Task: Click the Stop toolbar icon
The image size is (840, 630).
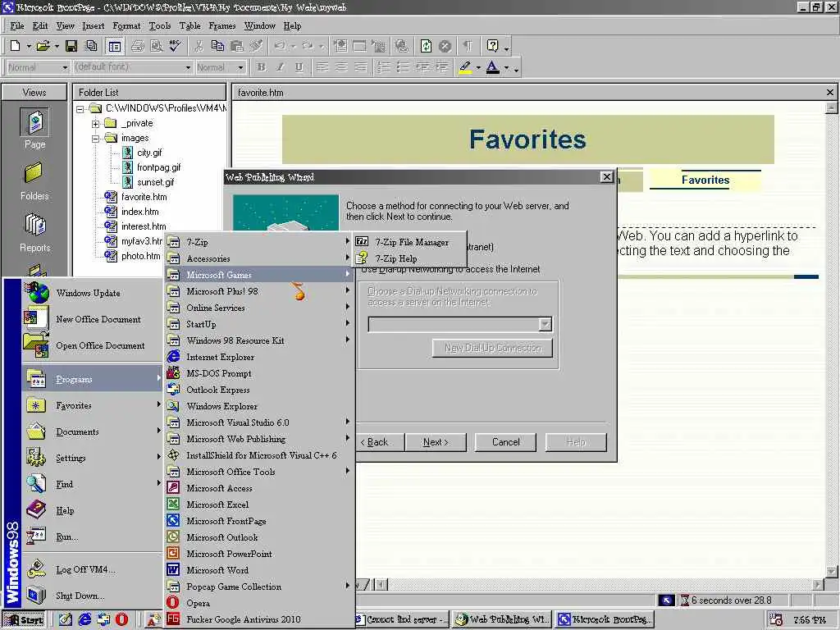Action: [x=445, y=46]
